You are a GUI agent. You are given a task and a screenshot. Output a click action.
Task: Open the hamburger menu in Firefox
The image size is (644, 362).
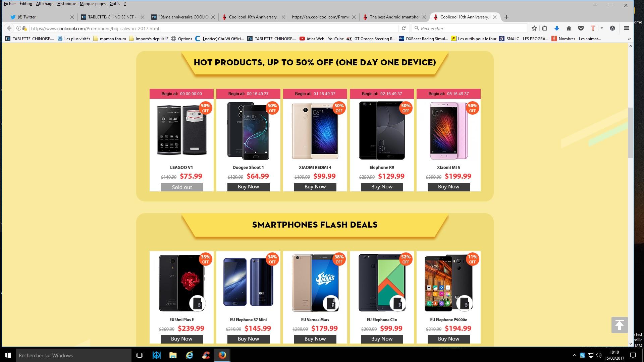626,28
